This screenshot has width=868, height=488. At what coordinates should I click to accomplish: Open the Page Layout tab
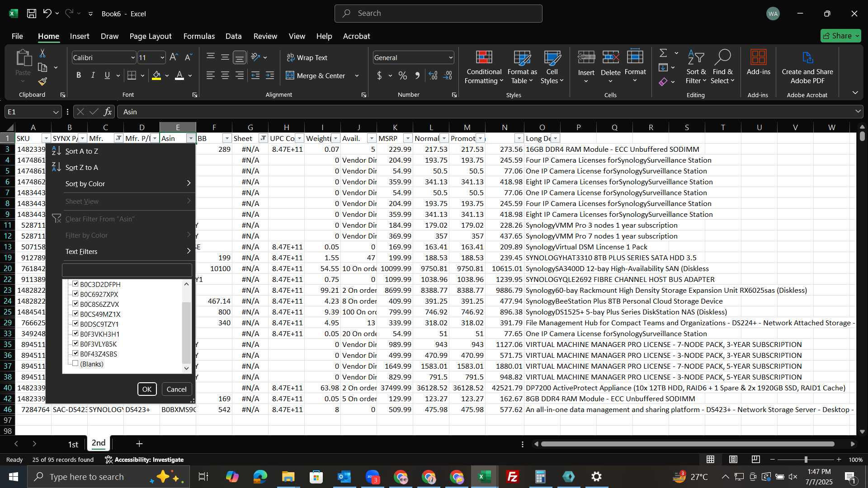pos(151,36)
